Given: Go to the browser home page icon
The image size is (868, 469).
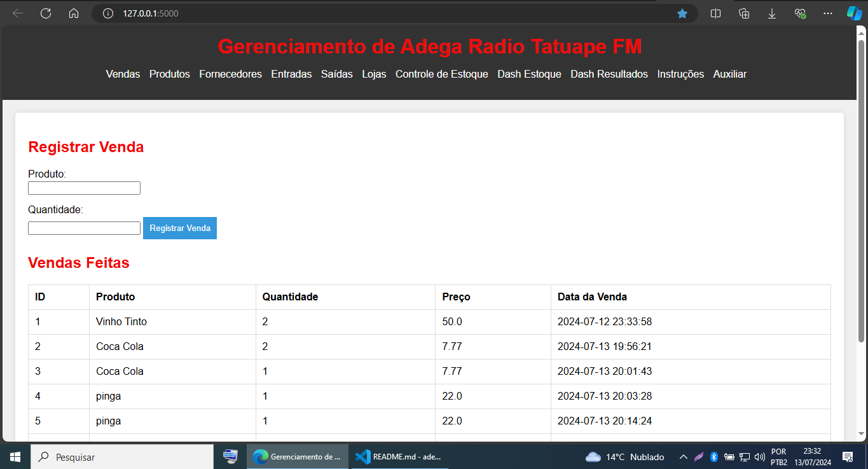Looking at the screenshot, I should click(74, 13).
